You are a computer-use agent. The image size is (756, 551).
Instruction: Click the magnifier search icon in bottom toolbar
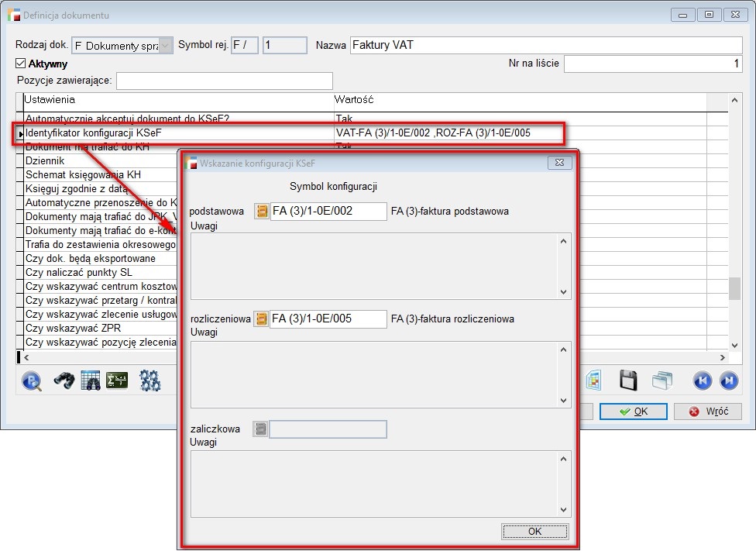point(32,381)
